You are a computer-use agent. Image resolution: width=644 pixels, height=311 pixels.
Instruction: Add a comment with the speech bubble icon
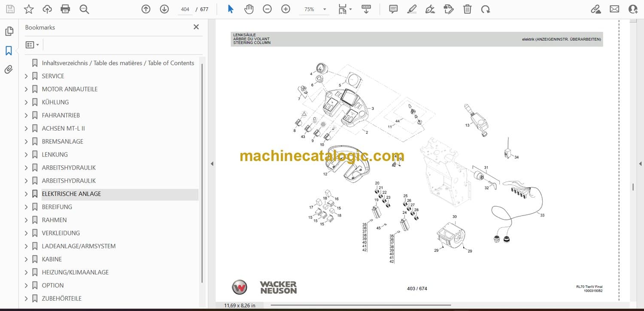pyautogui.click(x=393, y=9)
